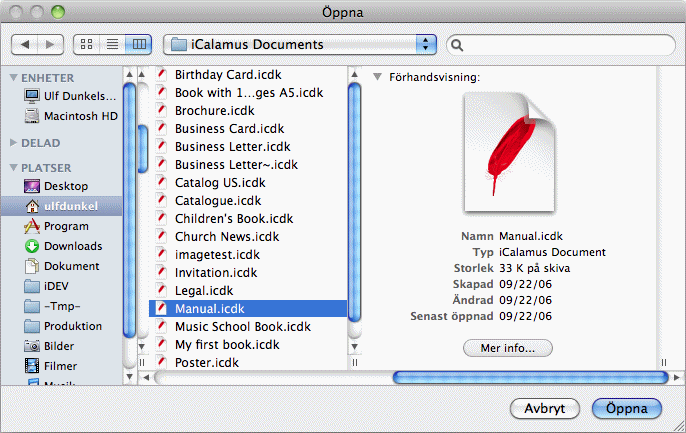Select file Brochure.icdk

coord(248,111)
